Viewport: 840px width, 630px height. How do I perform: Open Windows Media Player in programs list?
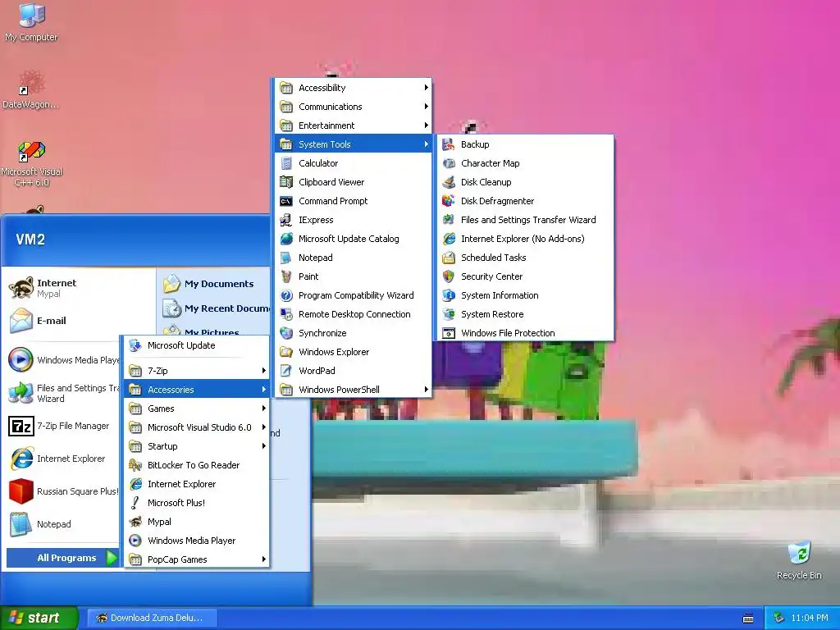[x=197, y=541]
